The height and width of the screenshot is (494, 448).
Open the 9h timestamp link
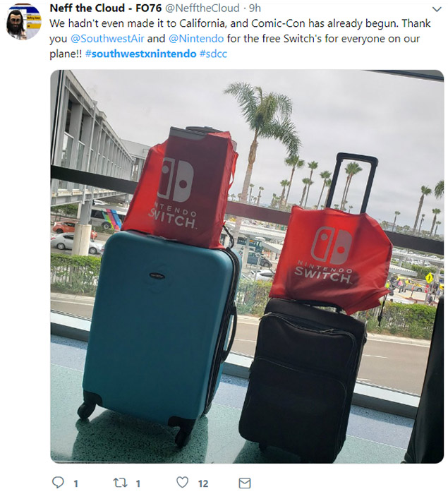click(255, 8)
